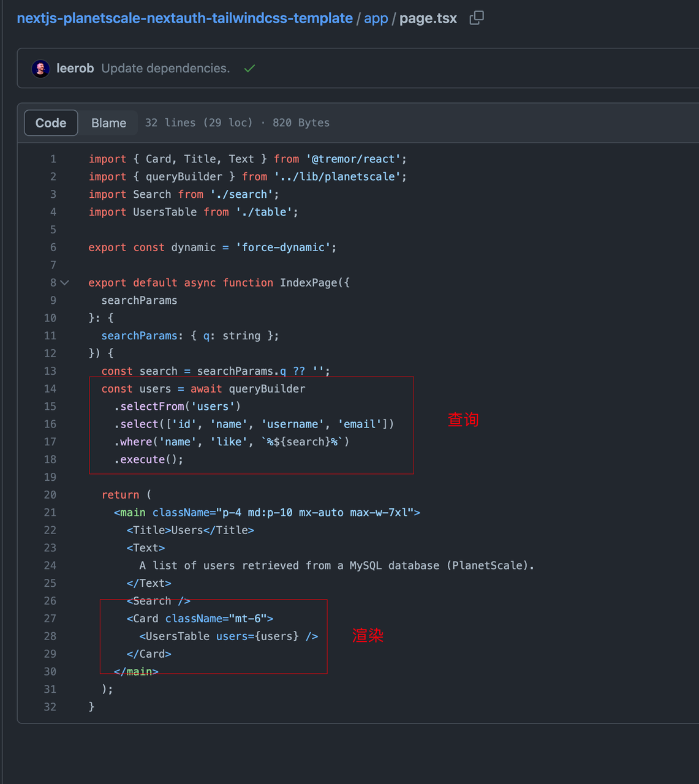This screenshot has width=699, height=784.
Task: Select line number 32
Action: pos(50,707)
